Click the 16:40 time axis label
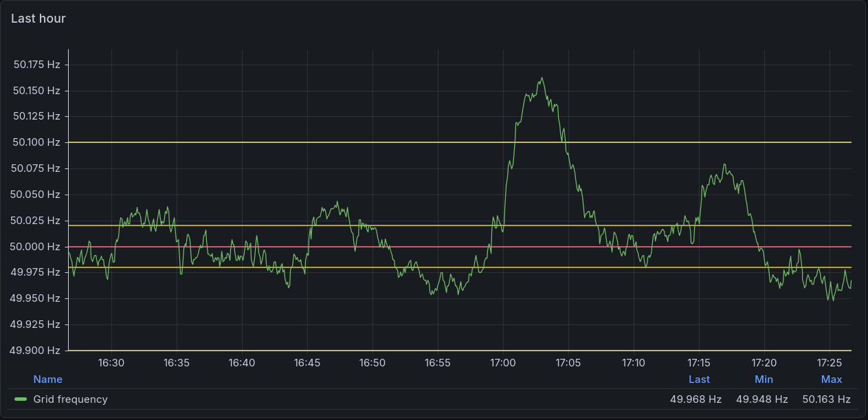This screenshot has width=868, height=420. point(242,362)
